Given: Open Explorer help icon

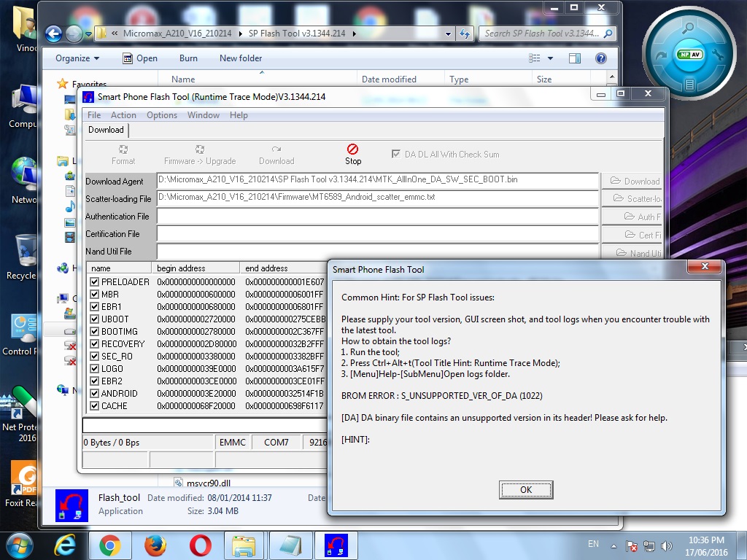Looking at the screenshot, I should click(601, 58).
